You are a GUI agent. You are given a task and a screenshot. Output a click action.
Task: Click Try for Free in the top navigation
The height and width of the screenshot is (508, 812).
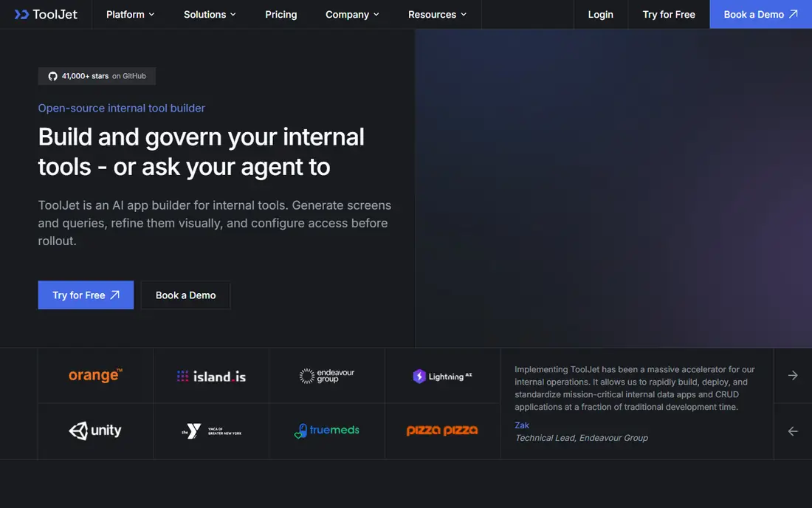[669, 15]
